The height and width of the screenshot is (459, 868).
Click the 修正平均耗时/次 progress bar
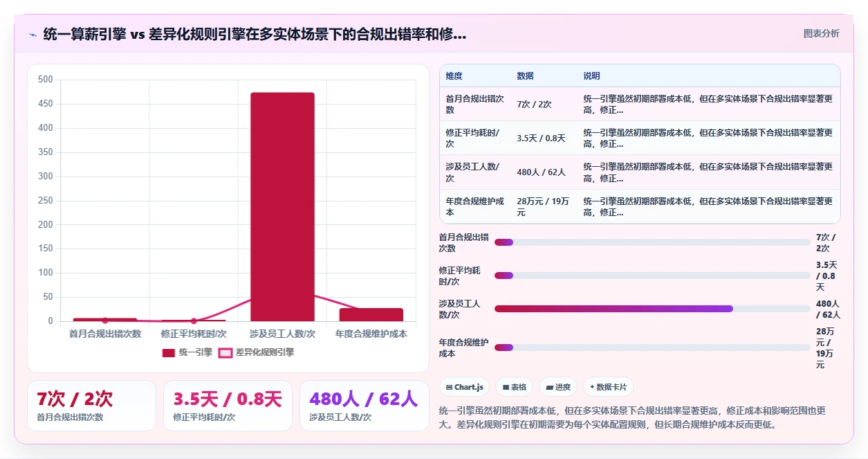coord(652,276)
